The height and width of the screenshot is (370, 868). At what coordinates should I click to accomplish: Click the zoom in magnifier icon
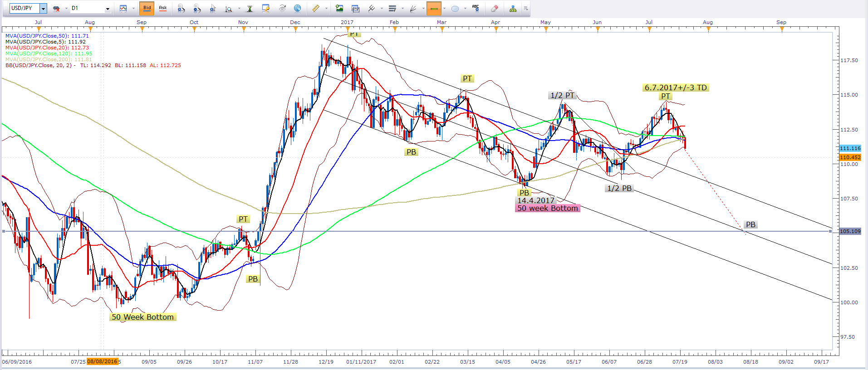[181, 8]
